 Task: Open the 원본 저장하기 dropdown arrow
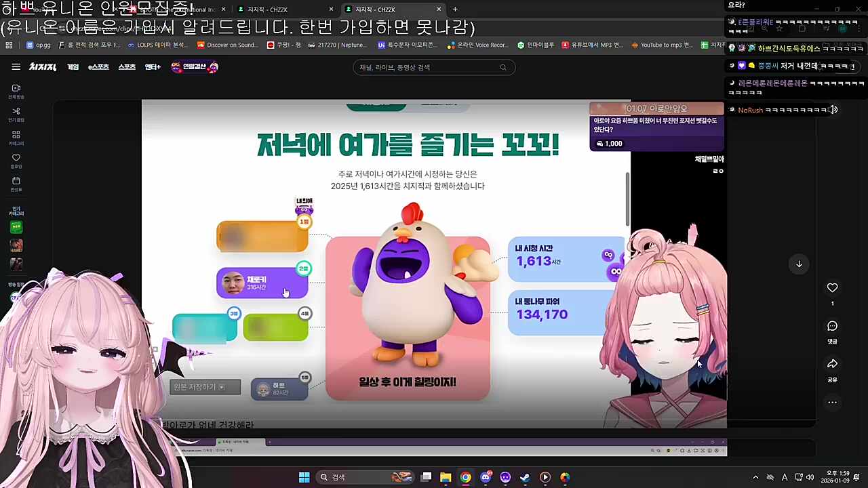pyautogui.click(x=221, y=387)
